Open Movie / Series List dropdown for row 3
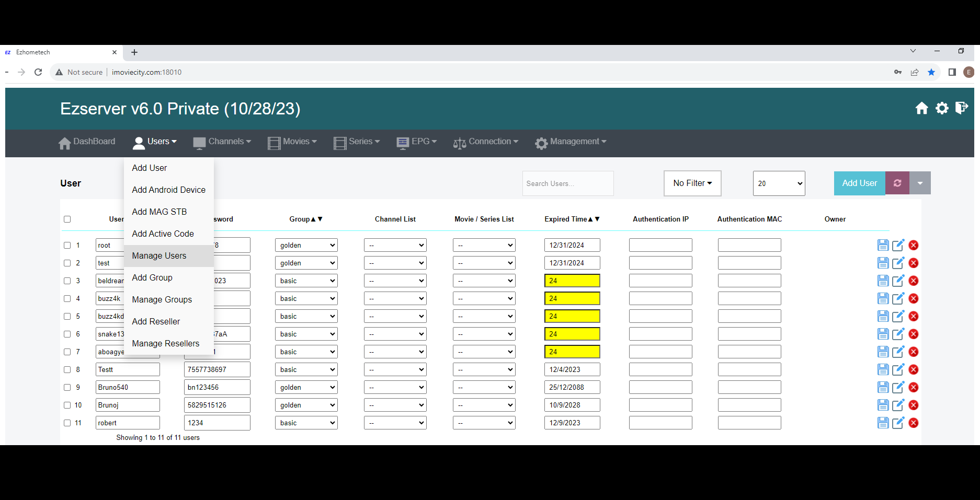The height and width of the screenshot is (500, 980). (484, 281)
